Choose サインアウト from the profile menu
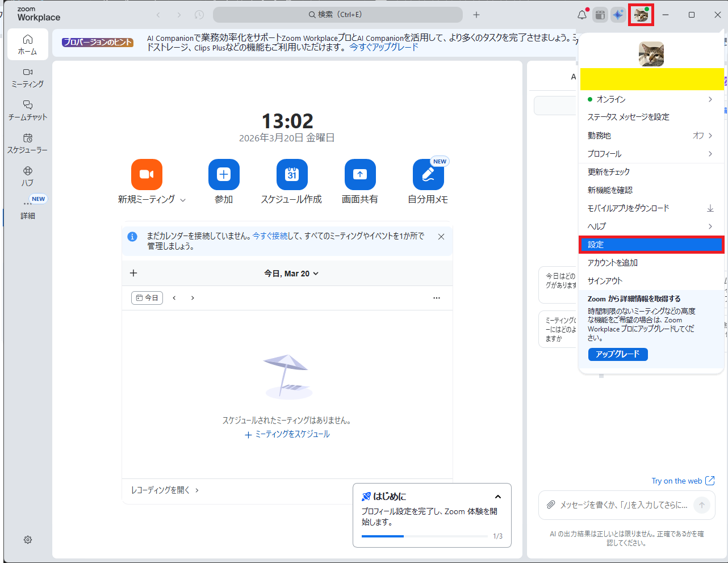728x563 pixels. (605, 281)
